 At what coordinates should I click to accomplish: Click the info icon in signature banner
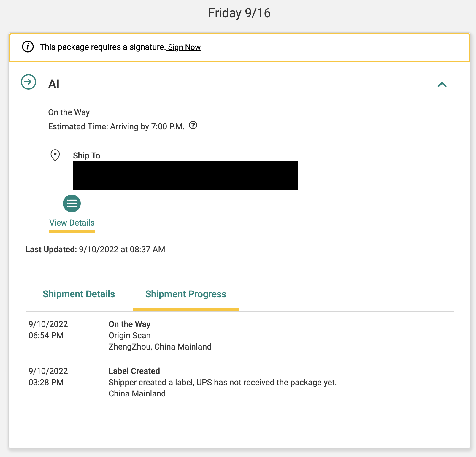click(x=28, y=47)
